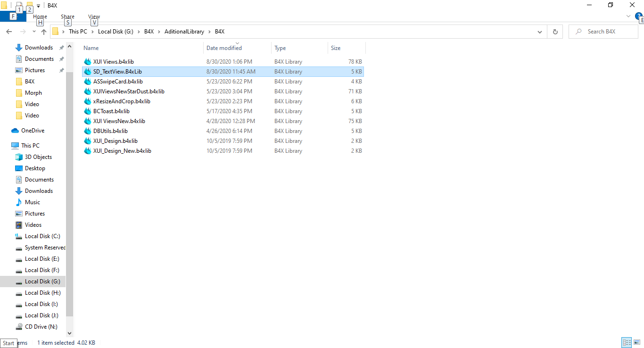Viewport: 644px width, 348px height.
Task: Click the XUI Views.b4xlib file icon
Action: click(87, 62)
